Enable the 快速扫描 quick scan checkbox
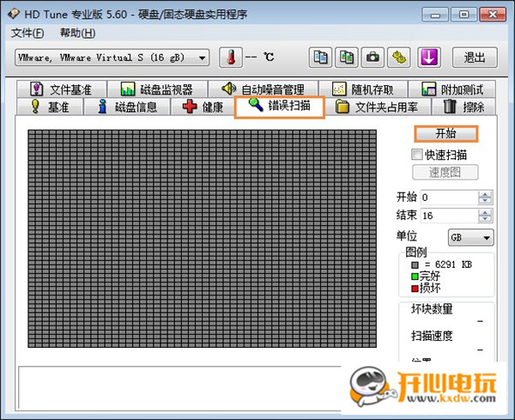Viewport: 515px width, 420px height. [417, 155]
